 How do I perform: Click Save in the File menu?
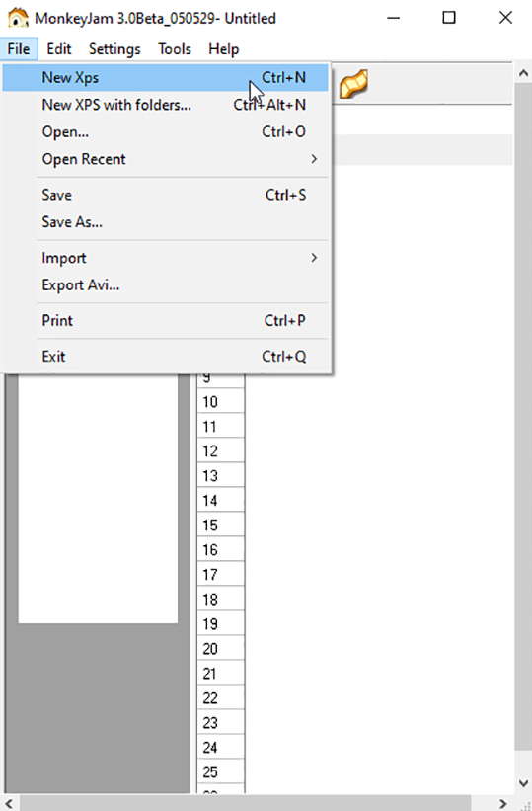[165, 195]
